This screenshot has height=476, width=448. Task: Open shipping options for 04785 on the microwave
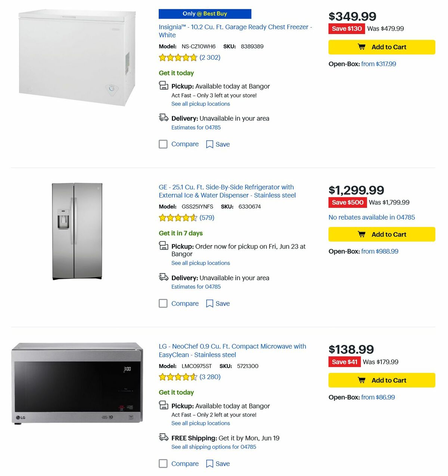213,447
